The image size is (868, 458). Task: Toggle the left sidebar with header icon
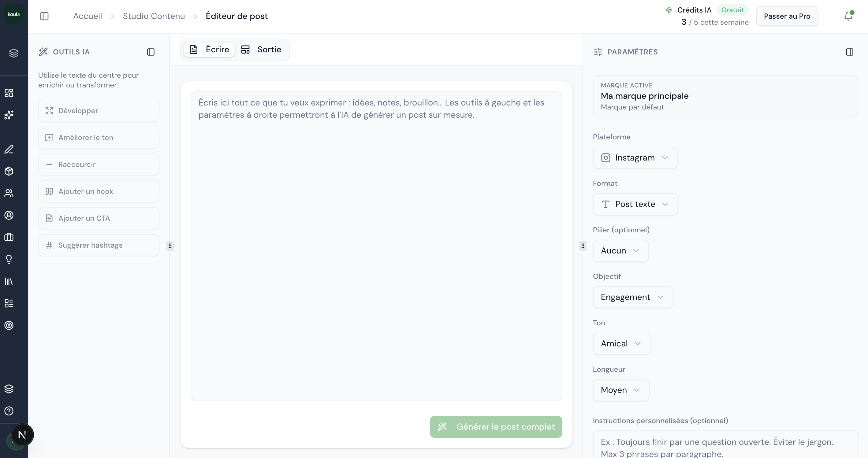(x=44, y=16)
